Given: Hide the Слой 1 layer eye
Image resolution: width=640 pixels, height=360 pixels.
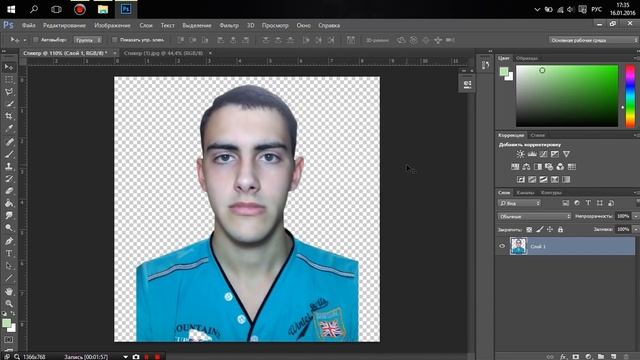Looking at the screenshot, I should click(502, 246).
